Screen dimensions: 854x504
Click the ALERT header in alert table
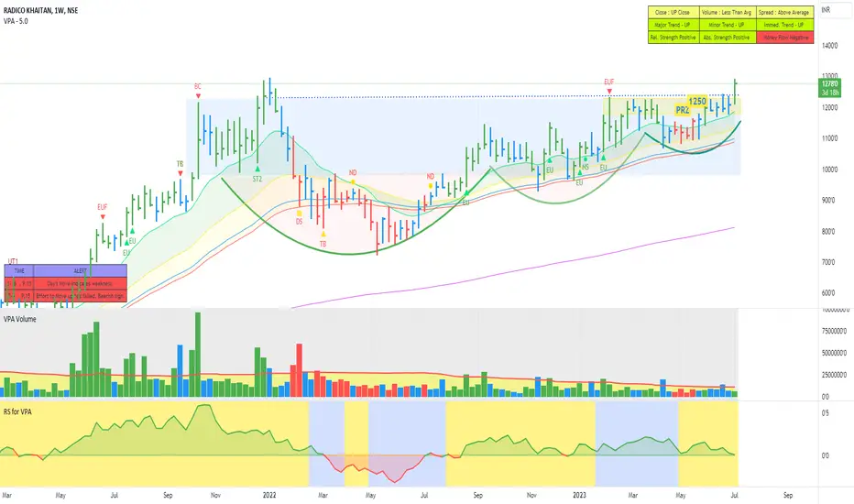(x=80, y=271)
